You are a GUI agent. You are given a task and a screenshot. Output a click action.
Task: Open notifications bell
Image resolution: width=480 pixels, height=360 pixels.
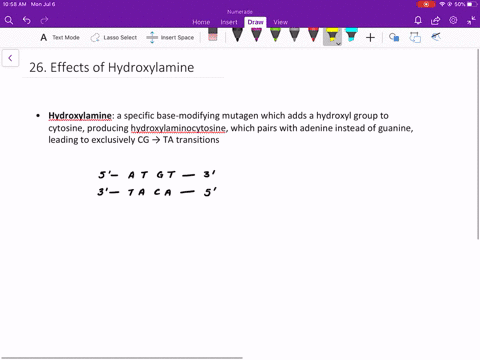[x=418, y=21]
